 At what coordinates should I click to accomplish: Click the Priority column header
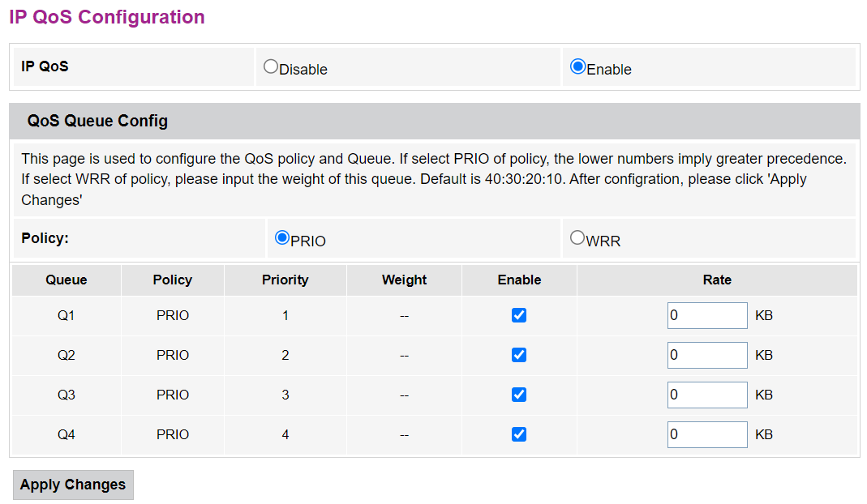point(285,280)
